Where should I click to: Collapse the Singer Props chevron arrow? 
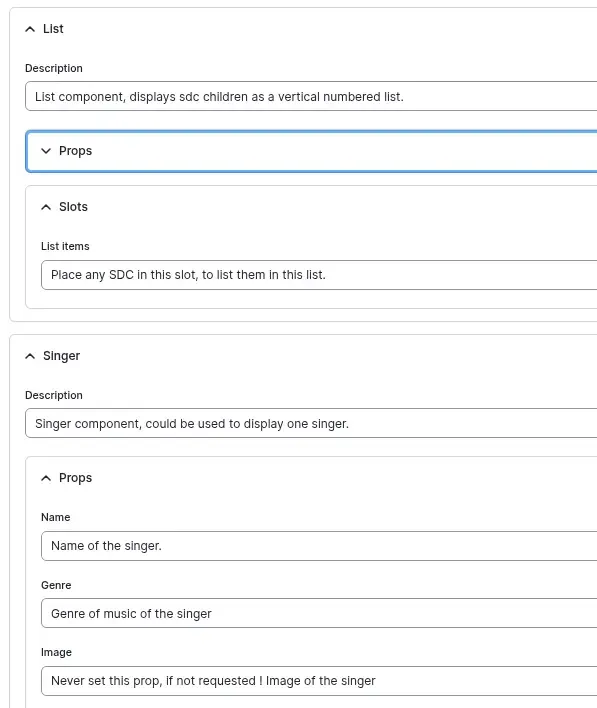[x=46, y=478]
